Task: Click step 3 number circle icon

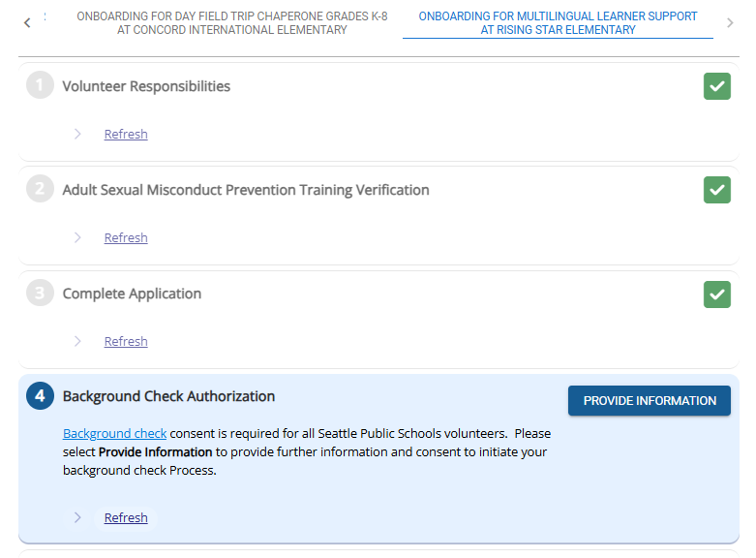Action: tap(40, 294)
